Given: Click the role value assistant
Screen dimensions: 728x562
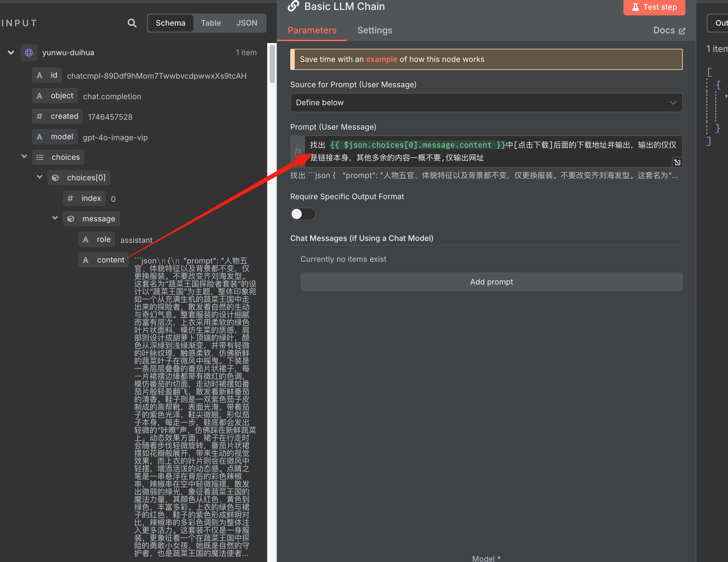Looking at the screenshot, I should pyautogui.click(x=136, y=240).
